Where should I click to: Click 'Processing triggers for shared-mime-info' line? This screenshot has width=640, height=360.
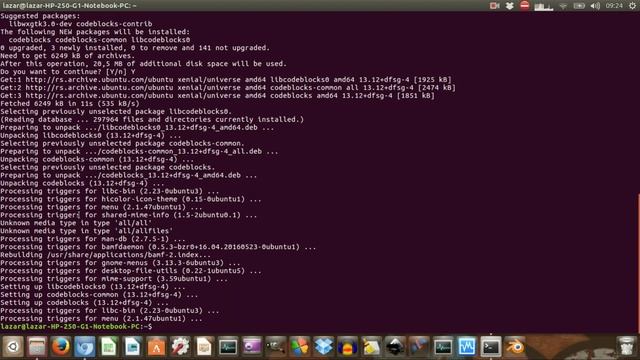click(129, 215)
